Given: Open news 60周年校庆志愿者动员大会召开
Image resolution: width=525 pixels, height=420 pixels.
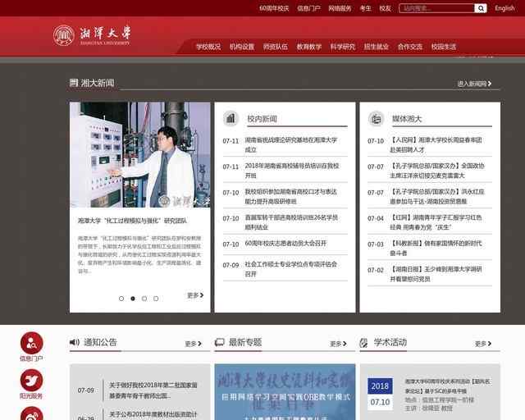Looking at the screenshot, I should (285, 244).
